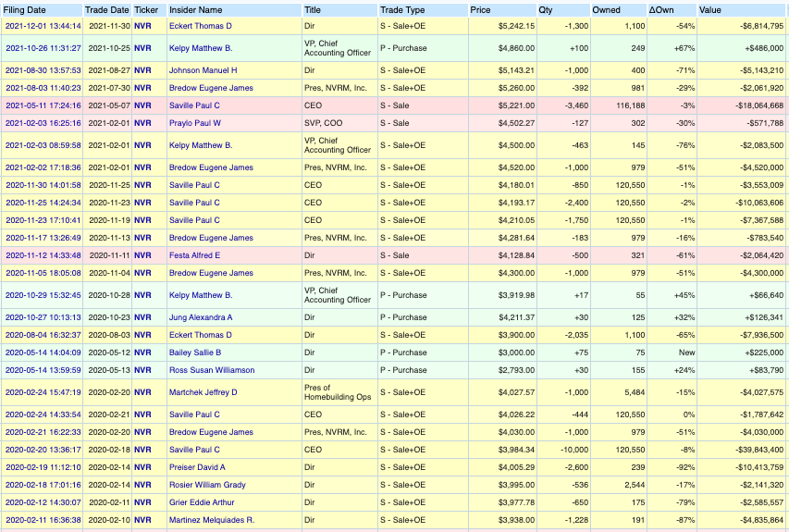This screenshot has height=532, width=789.
Task: Open Martinez Melquiades R. insider page
Action: [211, 520]
